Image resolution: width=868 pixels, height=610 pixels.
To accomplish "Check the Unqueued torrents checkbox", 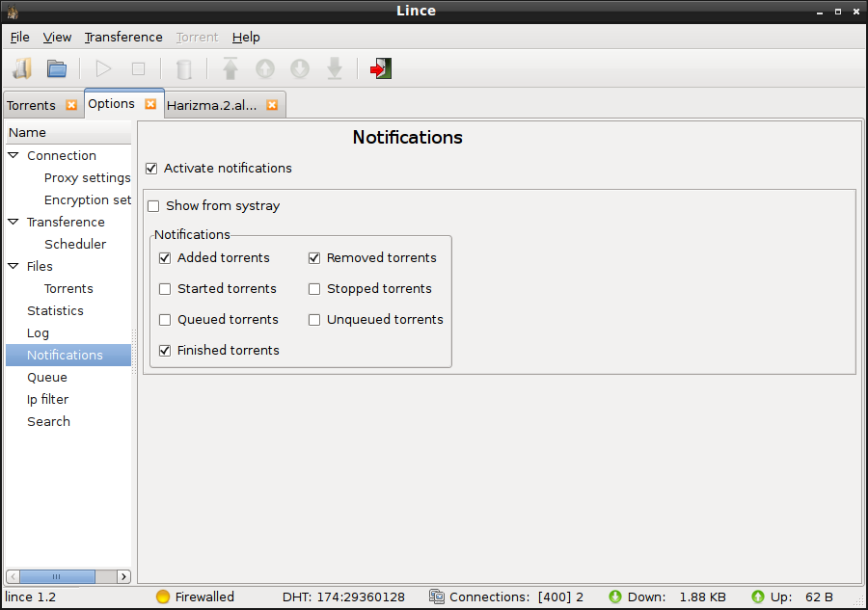I will [x=314, y=320].
